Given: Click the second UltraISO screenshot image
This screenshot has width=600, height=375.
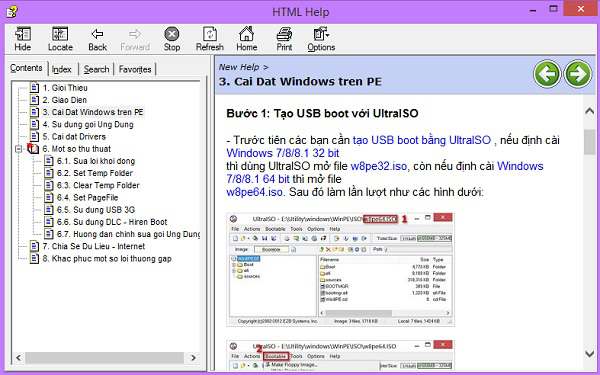Looking at the screenshot, I should [341, 355].
